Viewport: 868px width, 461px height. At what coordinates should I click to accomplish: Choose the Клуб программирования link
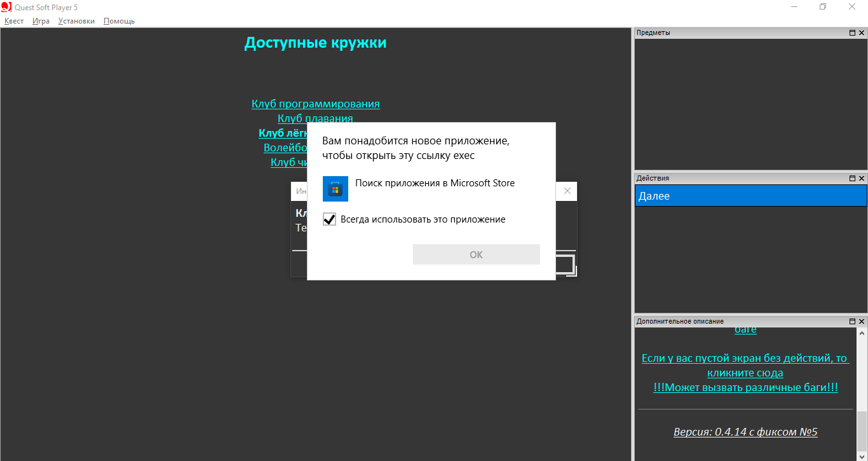pos(315,104)
